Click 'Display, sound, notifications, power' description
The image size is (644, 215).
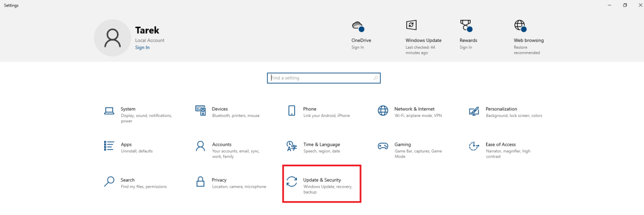(x=146, y=118)
